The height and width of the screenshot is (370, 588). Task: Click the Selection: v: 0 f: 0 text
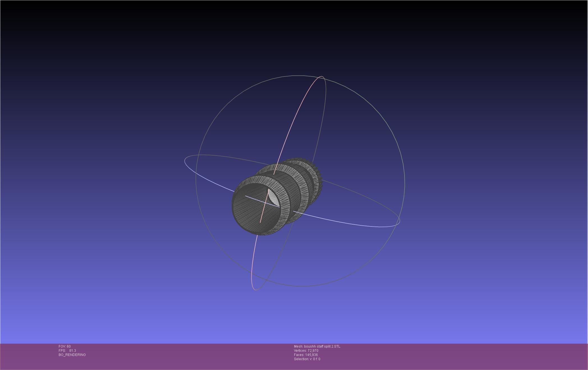[x=307, y=359]
